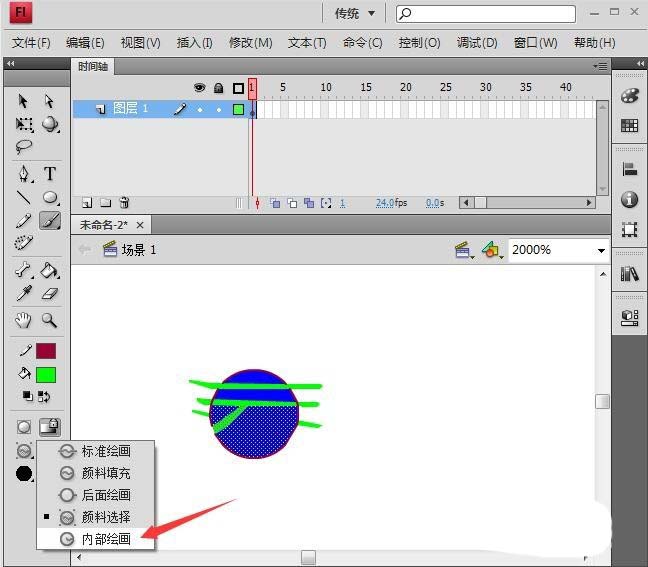Open the Swatches grid panel
The height and width of the screenshot is (567, 648).
629,126
